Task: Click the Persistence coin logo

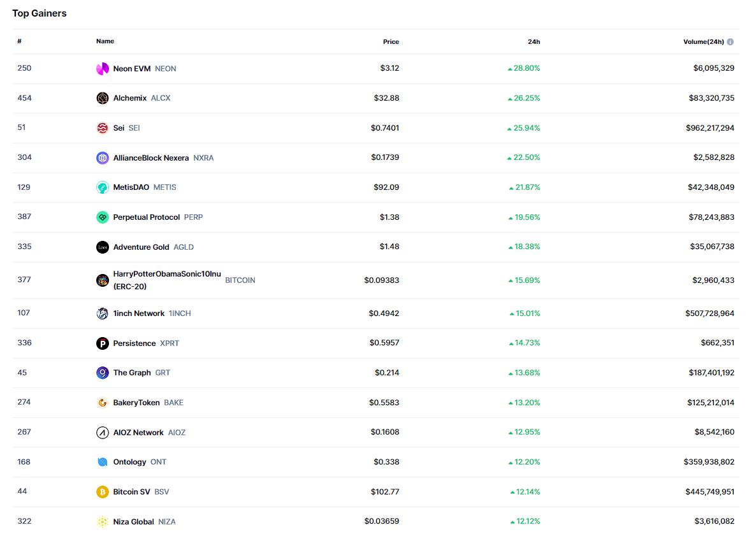Action: click(x=103, y=343)
